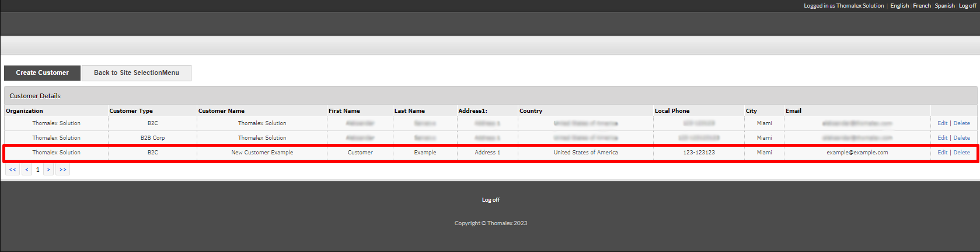This screenshot has height=252, width=980.
Task: Select the 'B2B Corp' customer type cell
Action: pos(152,138)
